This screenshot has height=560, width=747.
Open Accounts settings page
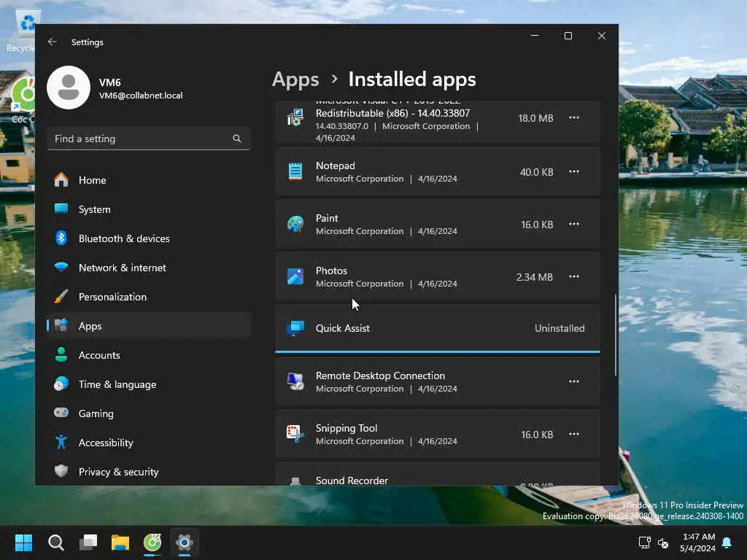pos(149,355)
